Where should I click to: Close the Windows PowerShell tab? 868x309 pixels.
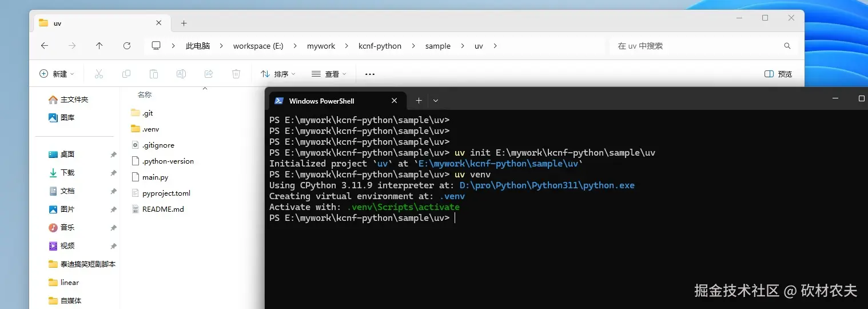[394, 101]
